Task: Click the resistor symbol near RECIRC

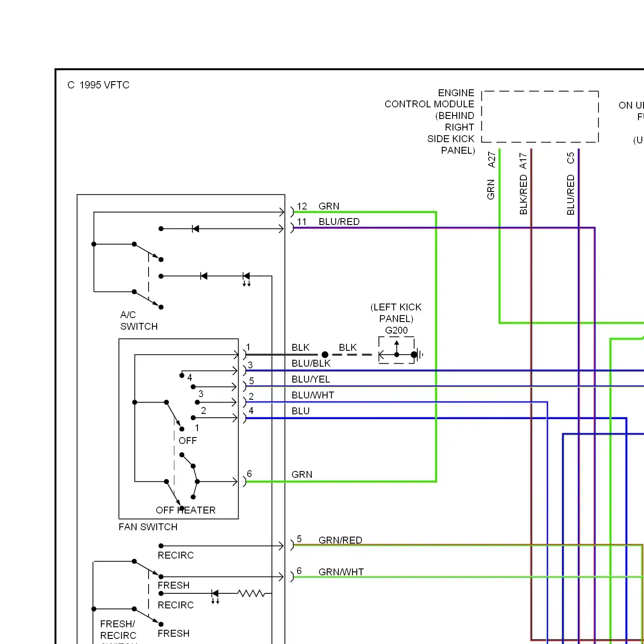Action: [x=252, y=593]
